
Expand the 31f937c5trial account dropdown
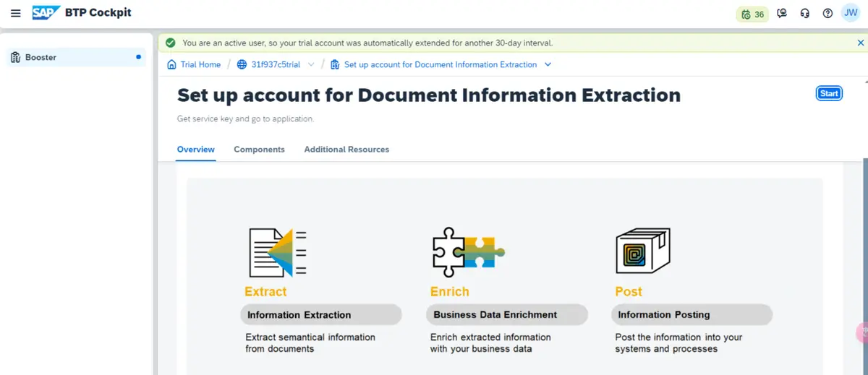311,64
